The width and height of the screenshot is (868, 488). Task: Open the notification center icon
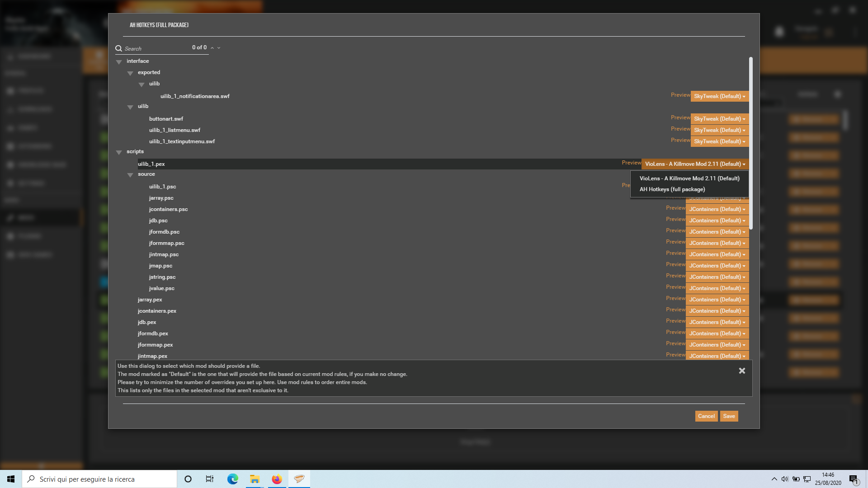854,479
